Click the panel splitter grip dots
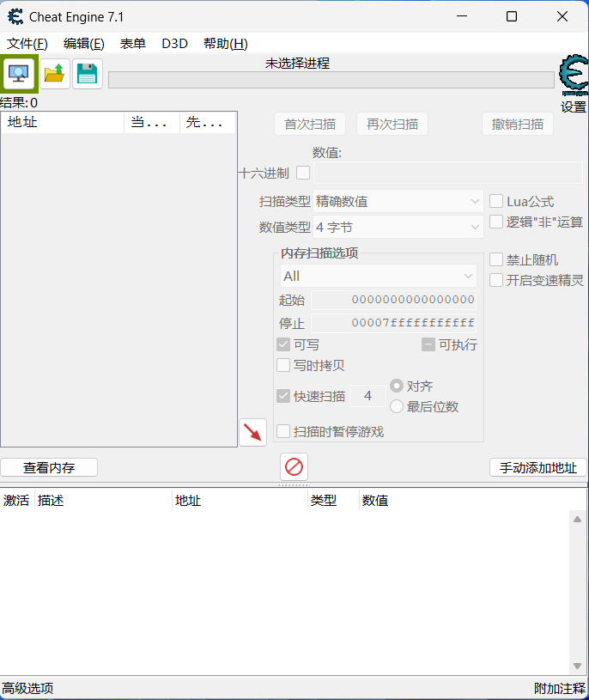The height and width of the screenshot is (700, 589). (x=294, y=484)
